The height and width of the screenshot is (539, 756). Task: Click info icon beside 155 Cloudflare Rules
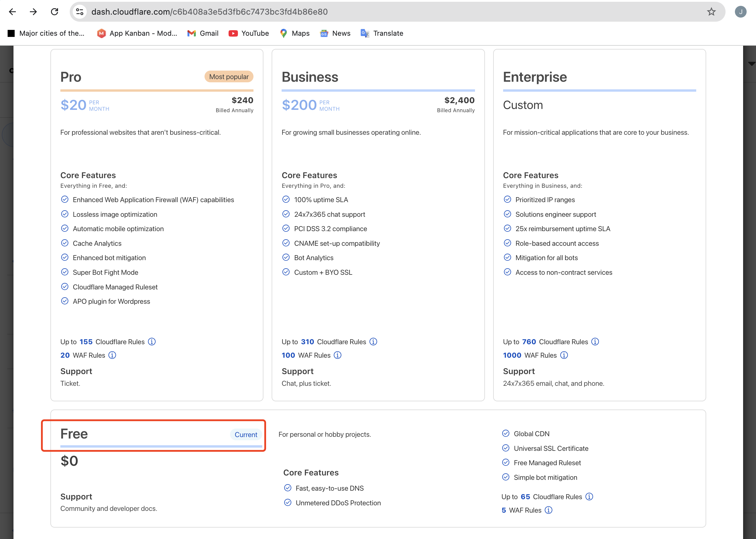coord(152,342)
